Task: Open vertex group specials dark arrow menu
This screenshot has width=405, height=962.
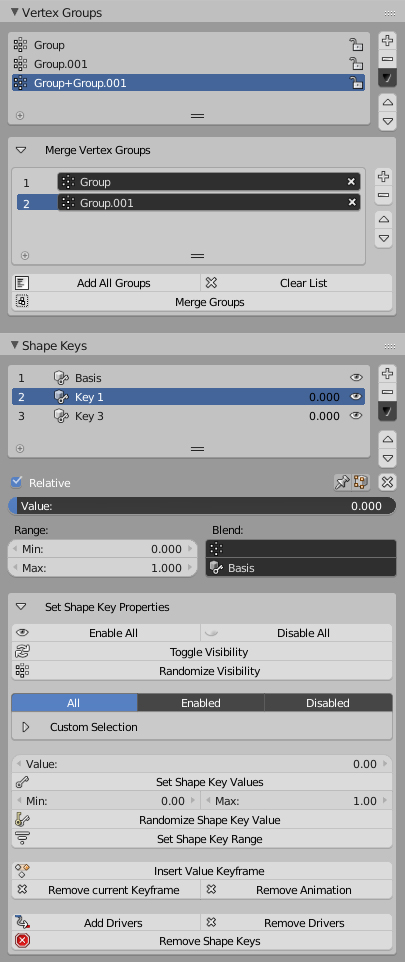Action: [387, 78]
